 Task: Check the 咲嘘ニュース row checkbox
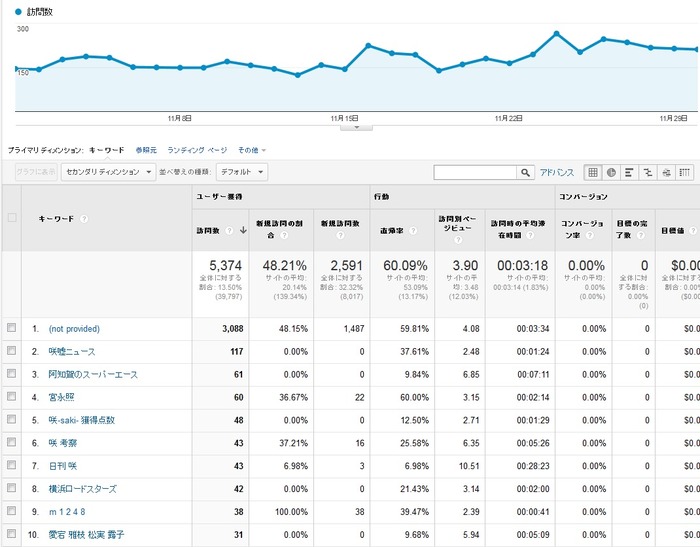point(12,351)
